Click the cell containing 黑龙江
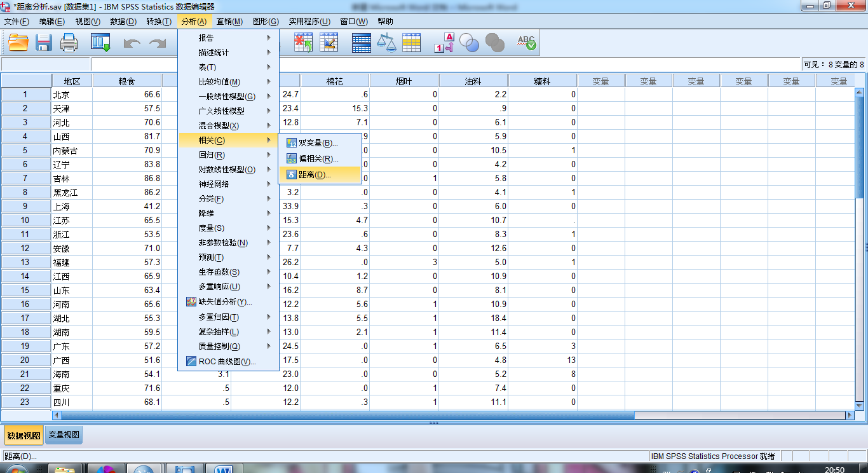 72,192
